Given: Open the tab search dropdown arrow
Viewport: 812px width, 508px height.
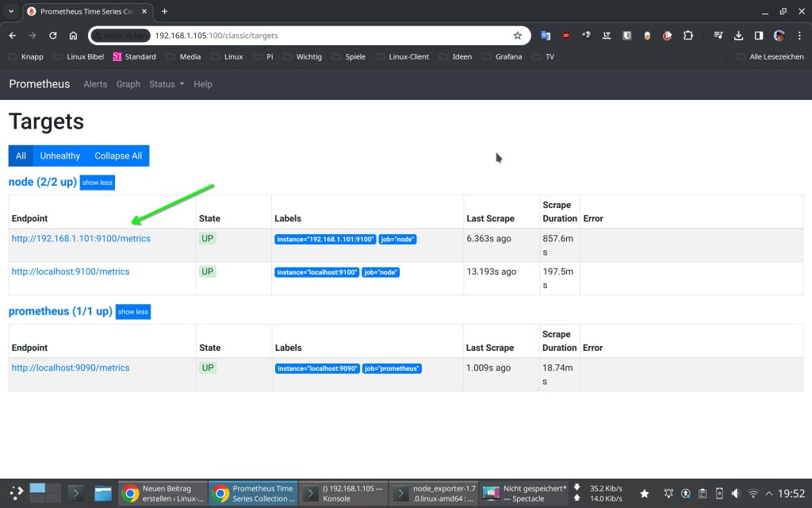Looking at the screenshot, I should [x=11, y=11].
